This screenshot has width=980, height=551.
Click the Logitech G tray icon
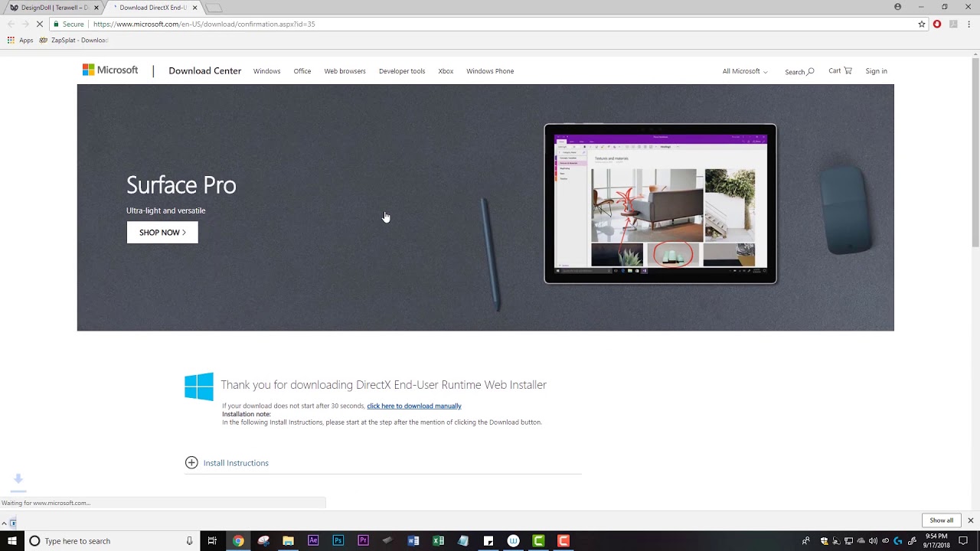click(x=897, y=541)
